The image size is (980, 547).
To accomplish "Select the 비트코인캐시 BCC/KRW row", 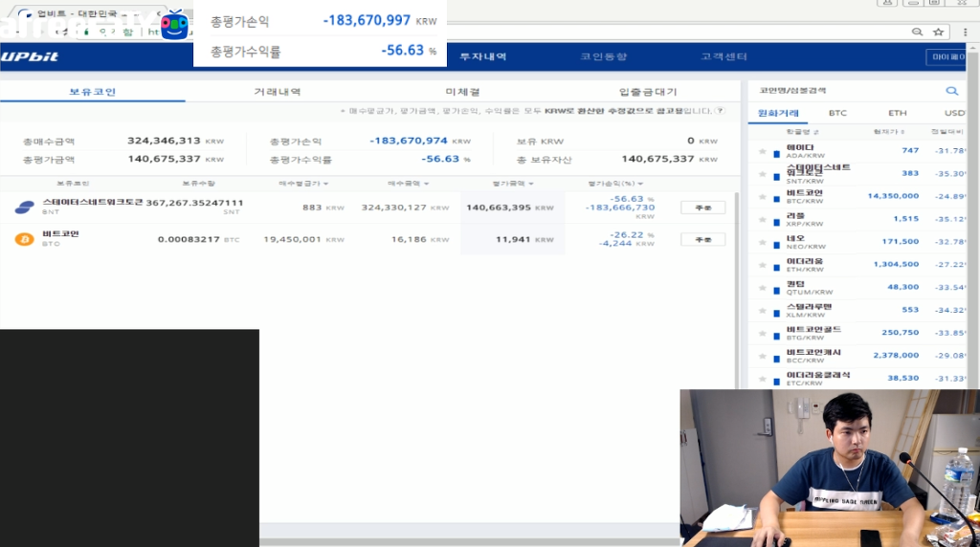I will 857,356.
